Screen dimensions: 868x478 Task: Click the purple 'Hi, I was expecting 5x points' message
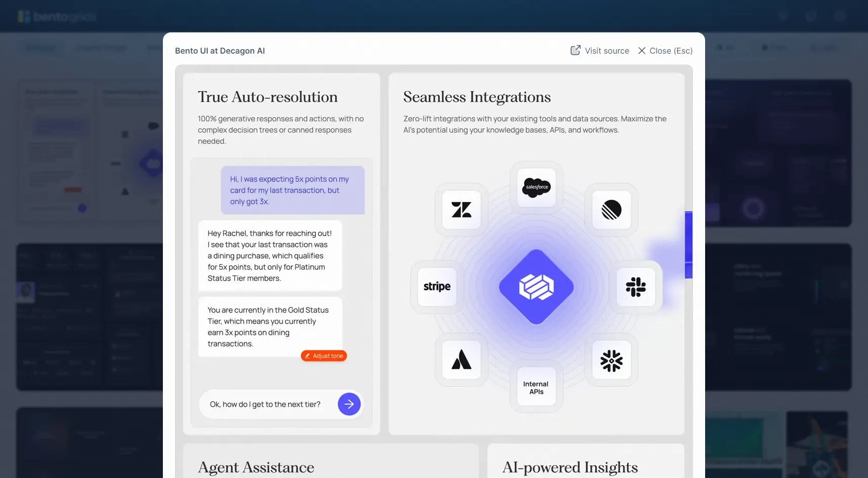(293, 190)
